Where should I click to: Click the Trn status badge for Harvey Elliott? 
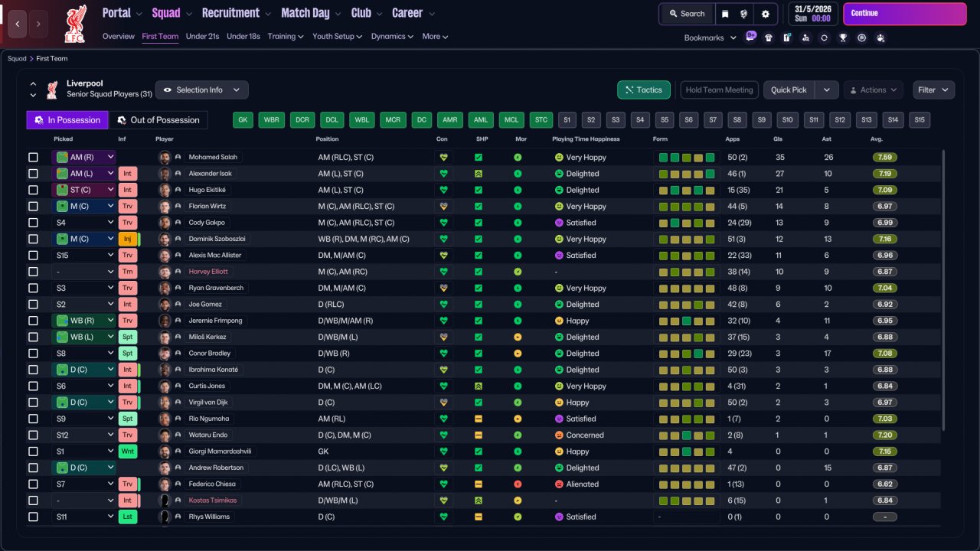[x=128, y=272]
